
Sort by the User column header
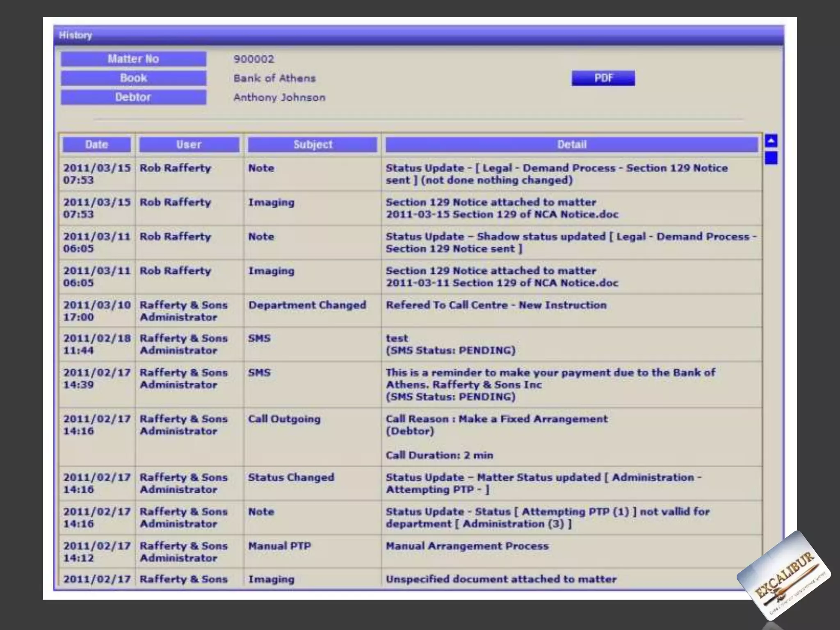[x=189, y=144]
